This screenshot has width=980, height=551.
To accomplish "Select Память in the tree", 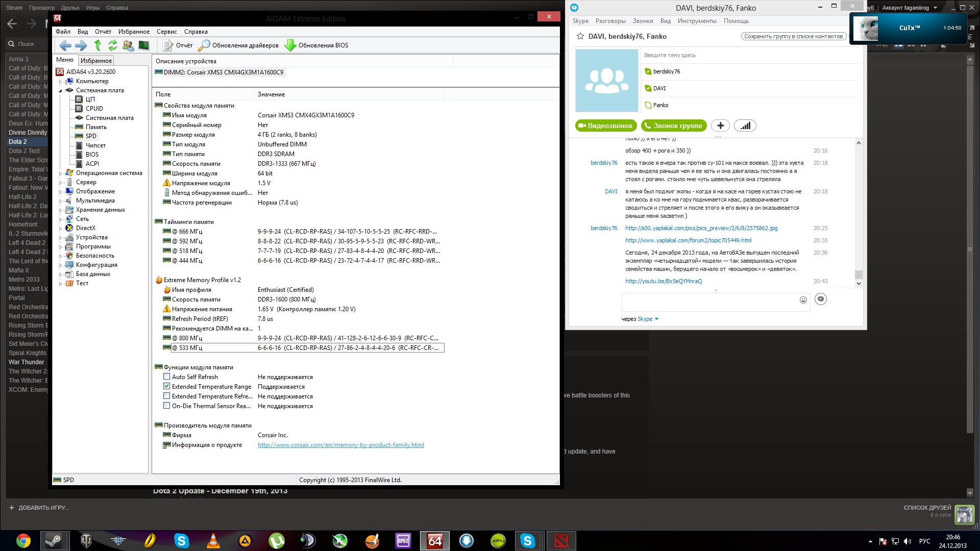I will (x=96, y=127).
